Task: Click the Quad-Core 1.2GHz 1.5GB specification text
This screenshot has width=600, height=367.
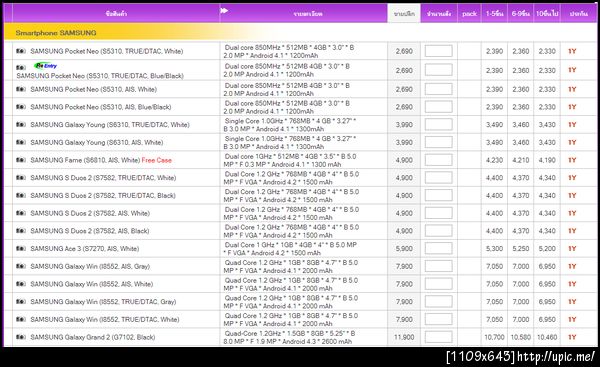Action: 290,337
